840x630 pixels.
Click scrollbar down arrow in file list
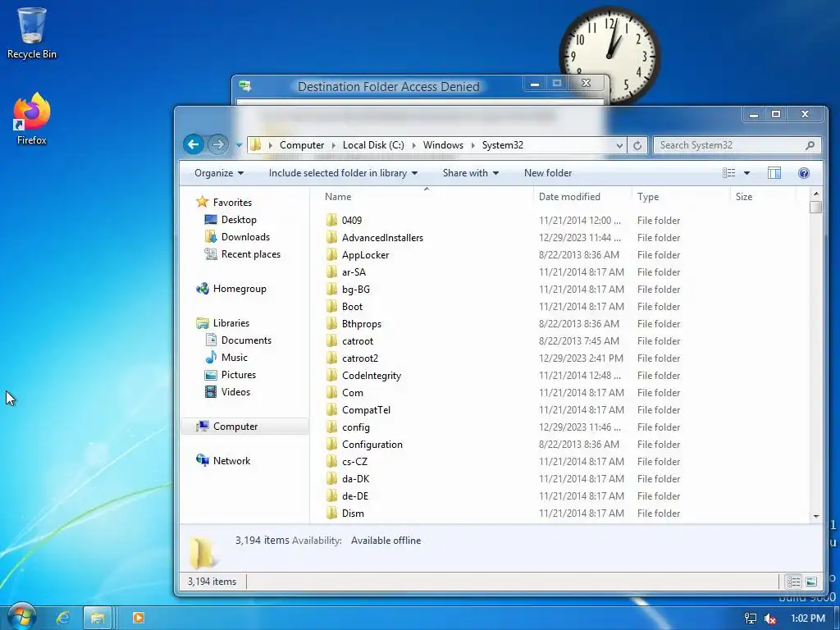(816, 517)
